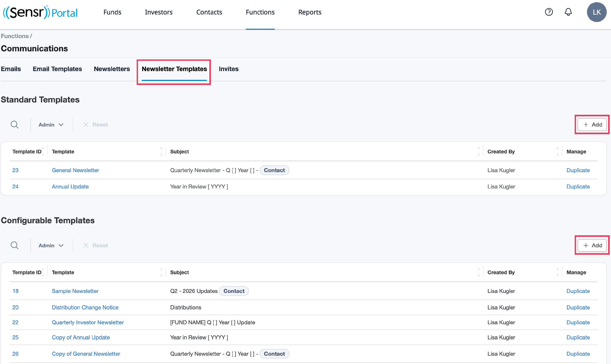Open the notifications bell
The height and width of the screenshot is (364, 611).
(568, 12)
